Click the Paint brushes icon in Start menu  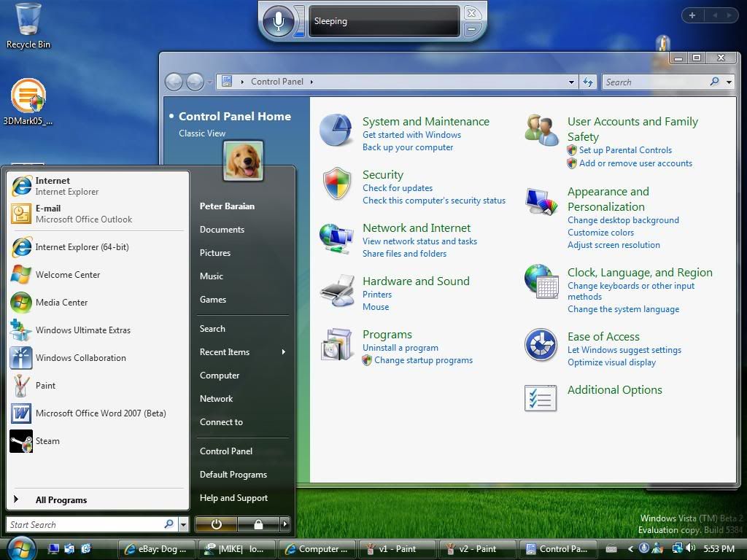(21, 385)
